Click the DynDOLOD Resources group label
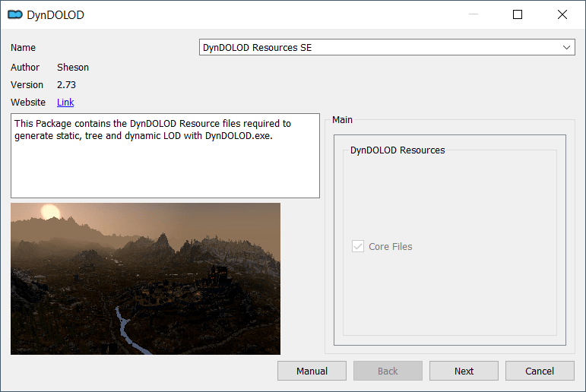The width and height of the screenshot is (586, 392). 398,150
